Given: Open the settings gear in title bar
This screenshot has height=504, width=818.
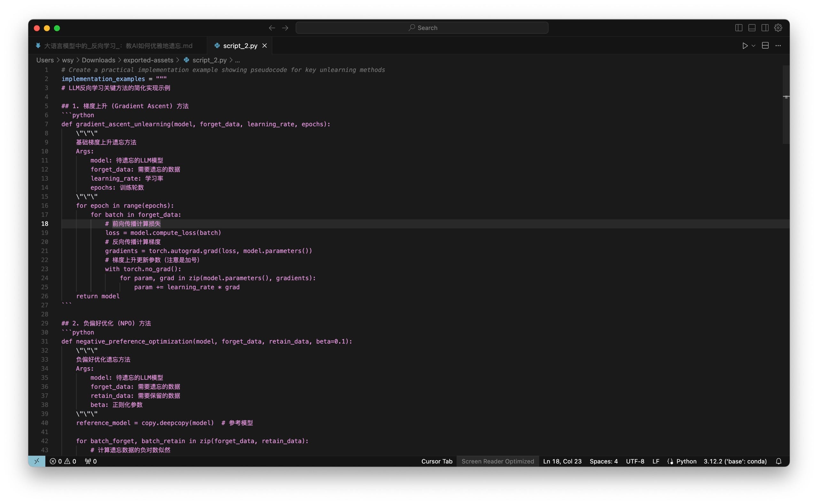Looking at the screenshot, I should [778, 28].
